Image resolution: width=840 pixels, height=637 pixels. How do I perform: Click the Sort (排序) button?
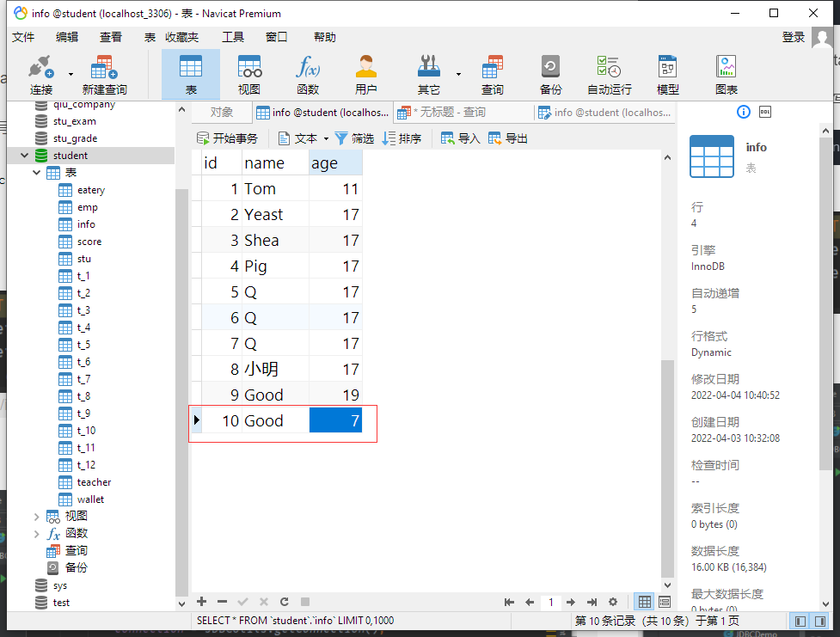point(402,138)
